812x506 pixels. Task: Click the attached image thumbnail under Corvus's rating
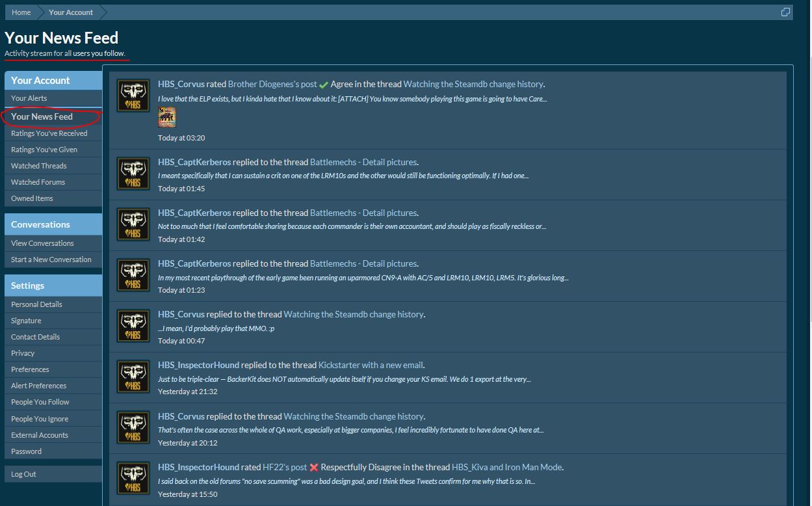pyautogui.click(x=167, y=118)
